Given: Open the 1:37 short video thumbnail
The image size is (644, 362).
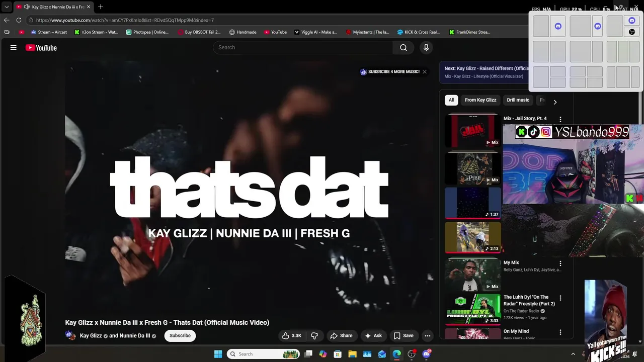Looking at the screenshot, I should [x=473, y=203].
